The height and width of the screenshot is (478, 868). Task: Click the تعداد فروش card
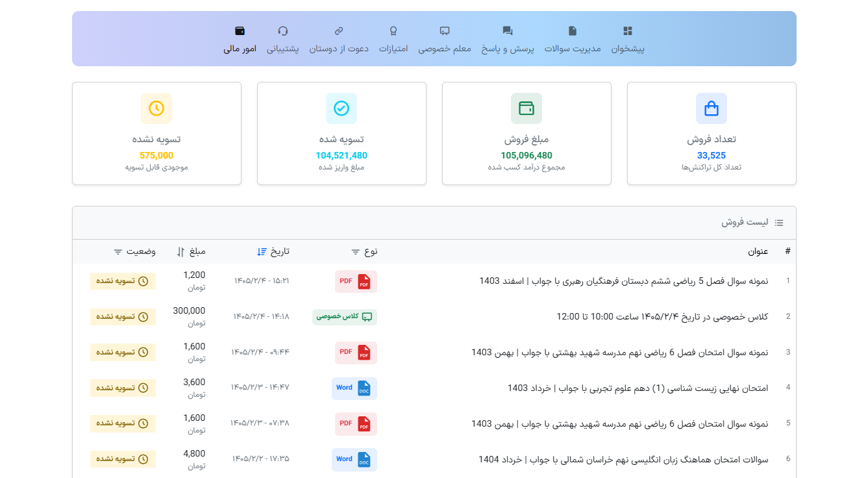point(712,133)
